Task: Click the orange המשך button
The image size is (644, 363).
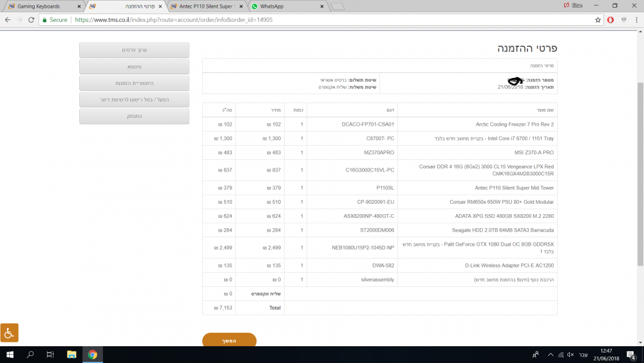Action: click(x=229, y=340)
